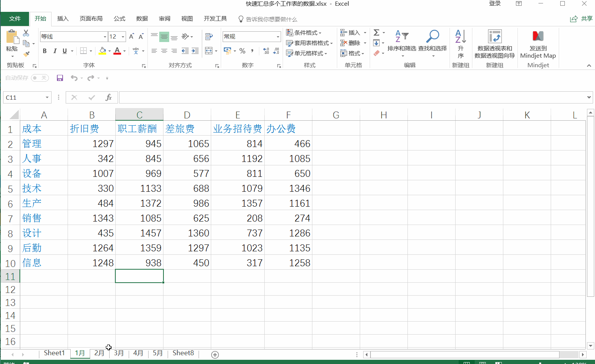The height and width of the screenshot is (364, 595).
Task: Expand the number format dropdown showing 常规
Action: click(x=278, y=37)
